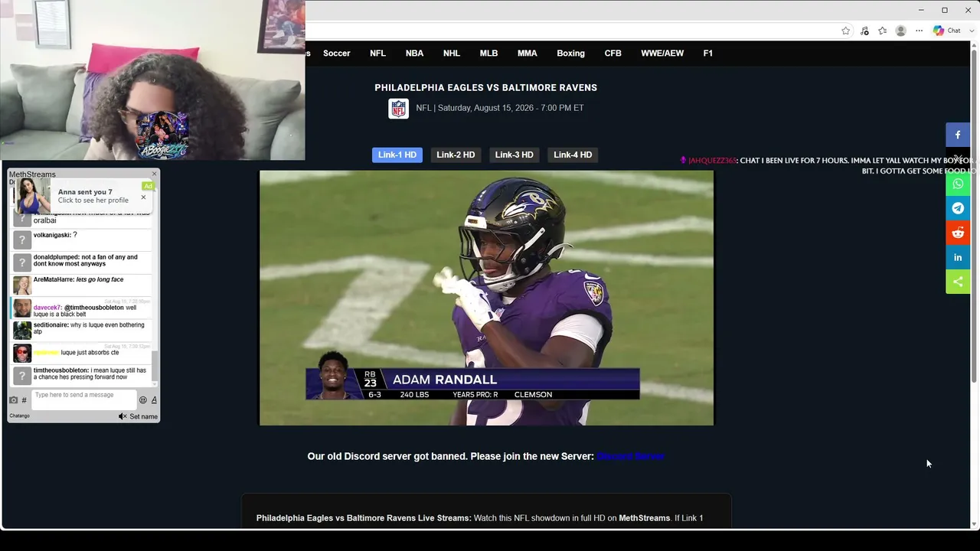Viewport: 980px width, 551px height.
Task: Switch to the Link-2 HD stream
Action: pyautogui.click(x=456, y=155)
